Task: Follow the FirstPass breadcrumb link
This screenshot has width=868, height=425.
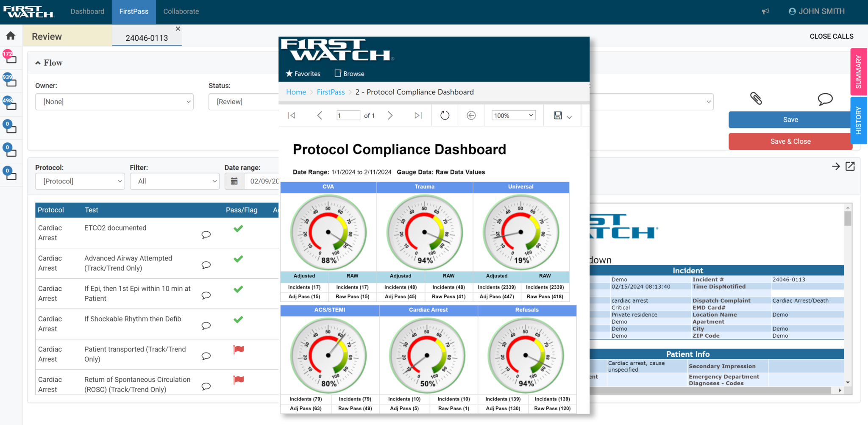Action: click(x=331, y=92)
